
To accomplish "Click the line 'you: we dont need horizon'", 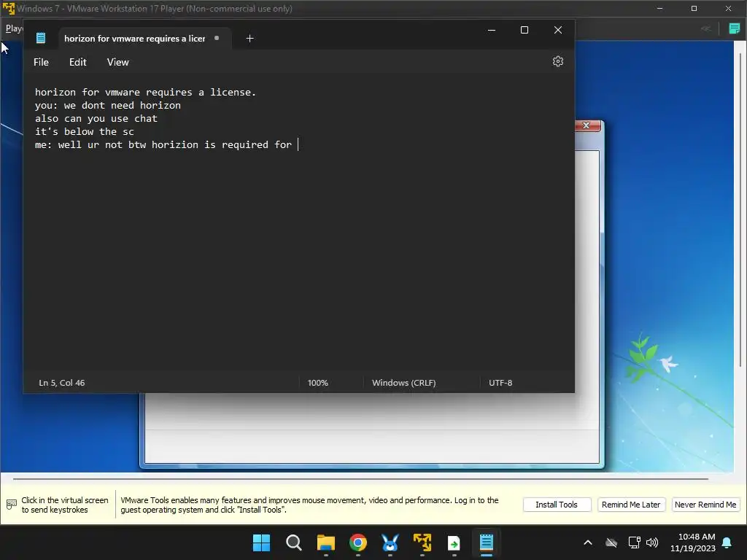I will click(108, 105).
